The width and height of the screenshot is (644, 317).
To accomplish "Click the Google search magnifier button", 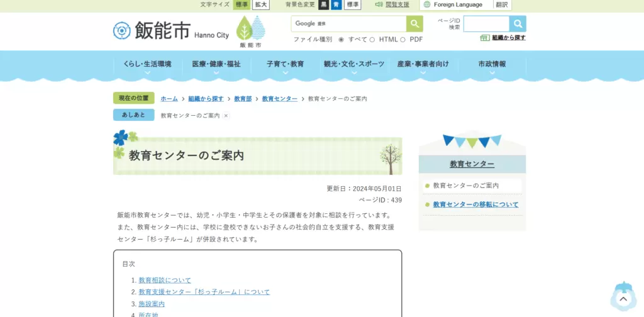I will point(414,24).
